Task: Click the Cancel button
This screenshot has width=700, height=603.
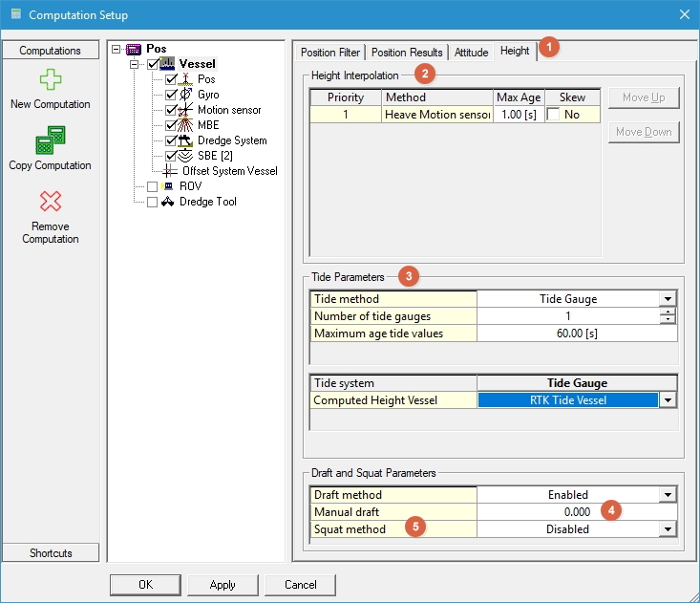Action: pyautogui.click(x=300, y=585)
